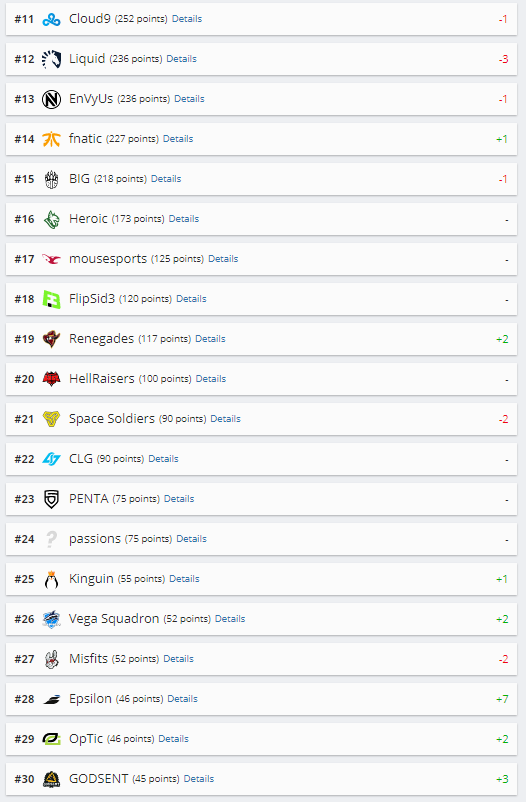
Task: Click the FlipSid3 green logo
Action: pyautogui.click(x=51, y=299)
